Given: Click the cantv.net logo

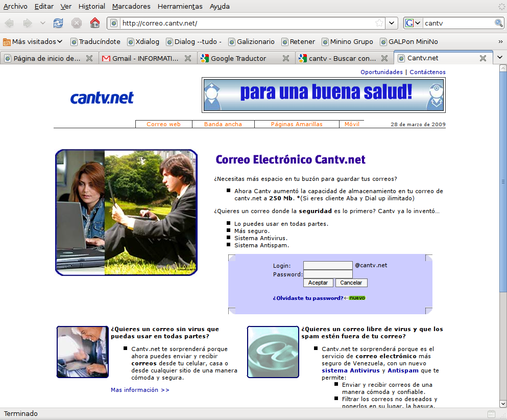Looking at the screenshot, I should [102, 98].
